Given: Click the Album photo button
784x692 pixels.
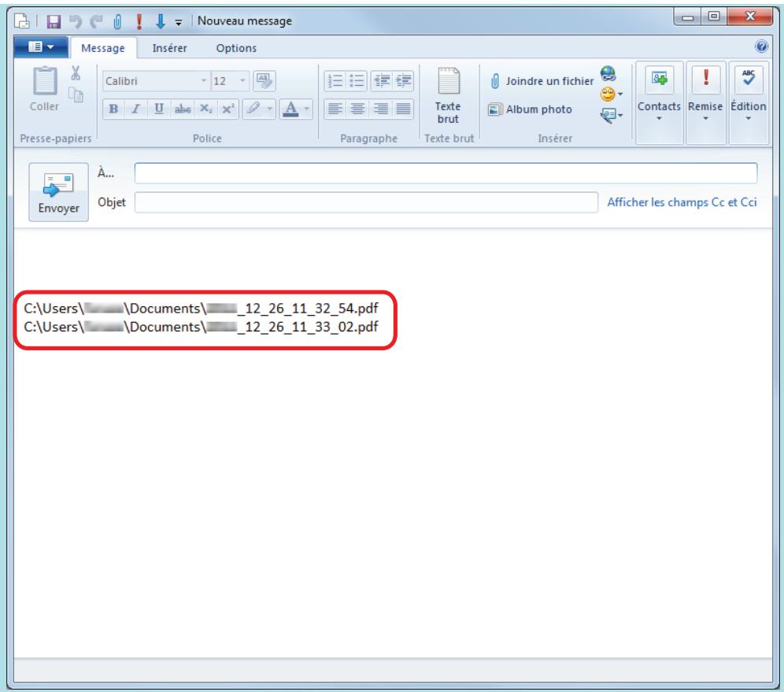Looking at the screenshot, I should point(530,109).
